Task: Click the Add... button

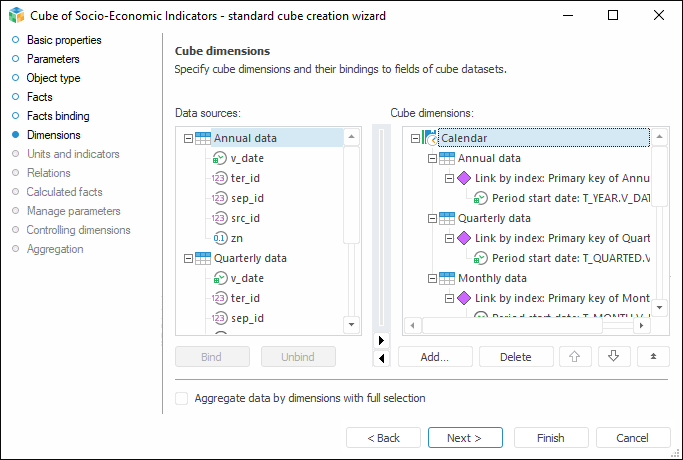Action: coord(434,355)
